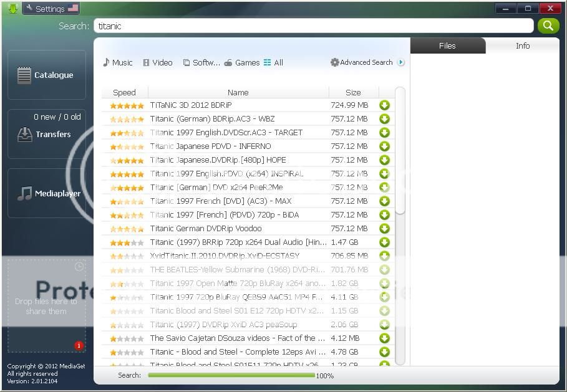Launch the Mediaplayer
The width and height of the screenshot is (567, 392).
pos(47,193)
